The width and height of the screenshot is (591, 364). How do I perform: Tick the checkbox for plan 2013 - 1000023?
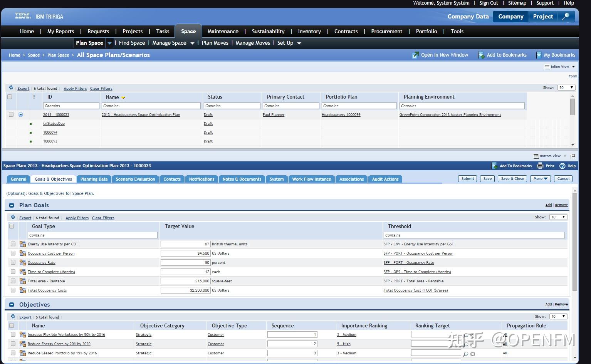[11, 114]
